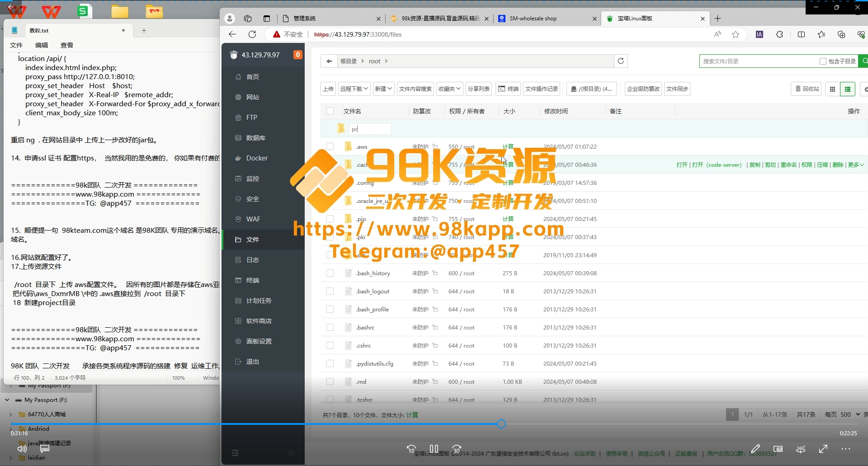Image resolution: width=868 pixels, height=466 pixels.
Task: Click the 退出 logout icon
Action: (x=238, y=362)
